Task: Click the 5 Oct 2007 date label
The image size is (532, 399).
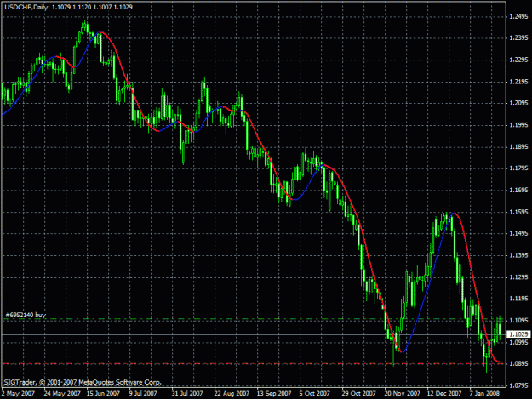Action: [x=314, y=393]
